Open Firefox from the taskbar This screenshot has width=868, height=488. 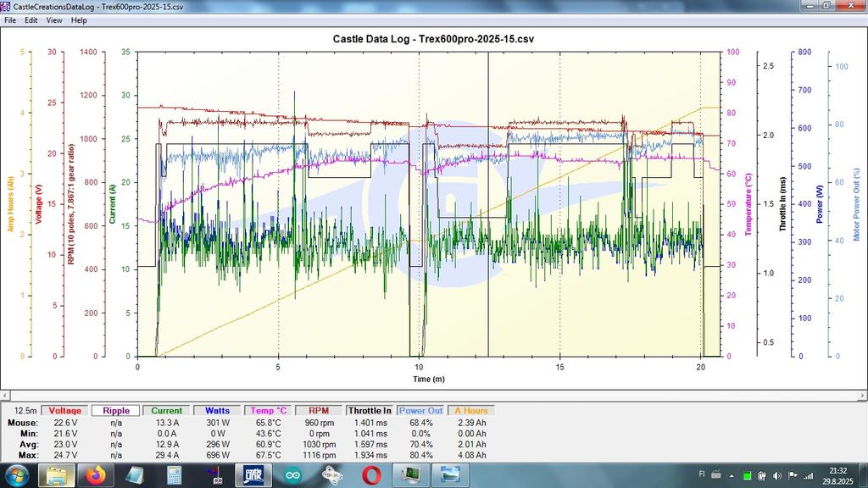[x=95, y=475]
